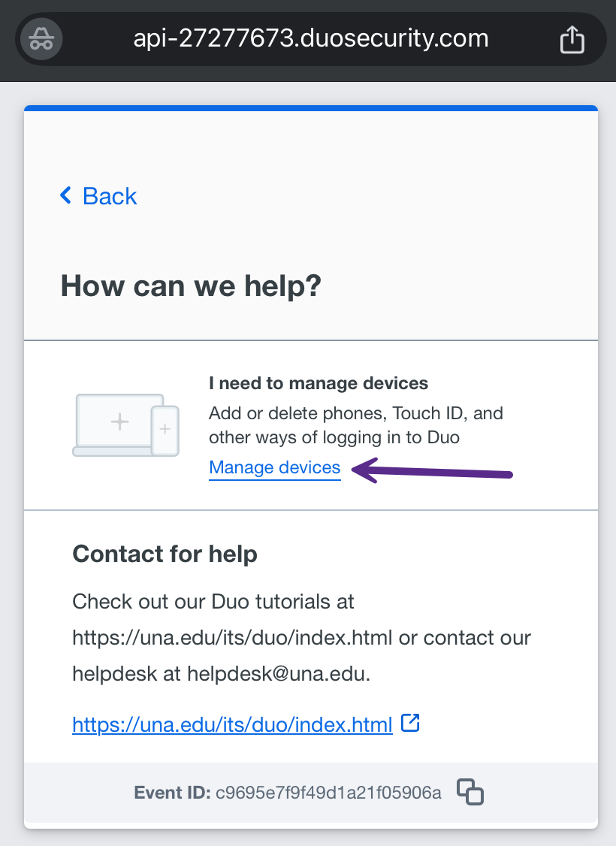Open the Manage devices link

click(x=275, y=467)
